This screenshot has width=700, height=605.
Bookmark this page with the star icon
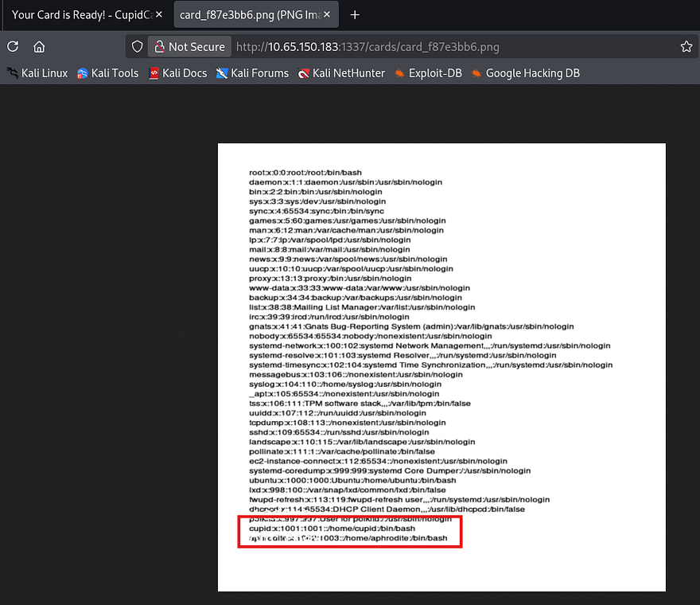[x=686, y=47]
